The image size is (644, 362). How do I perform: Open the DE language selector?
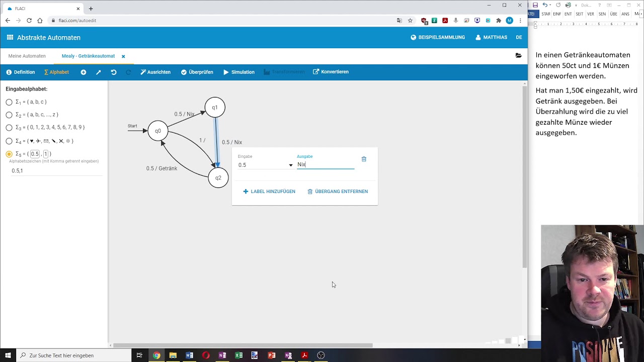519,38
